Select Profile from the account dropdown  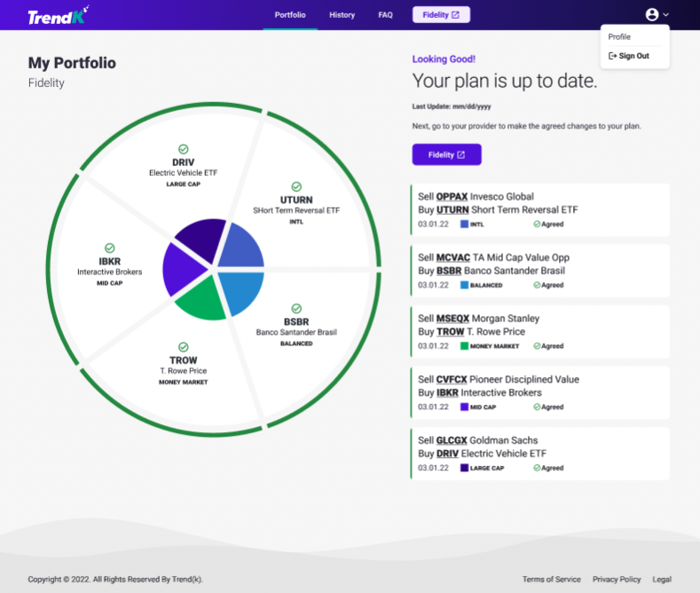click(619, 37)
